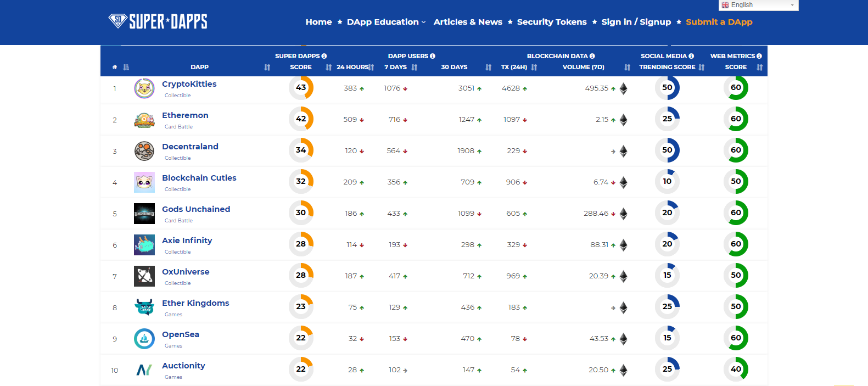The width and height of the screenshot is (868, 386).
Task: Click the SuperDapps diamond logo
Action: tap(117, 21)
